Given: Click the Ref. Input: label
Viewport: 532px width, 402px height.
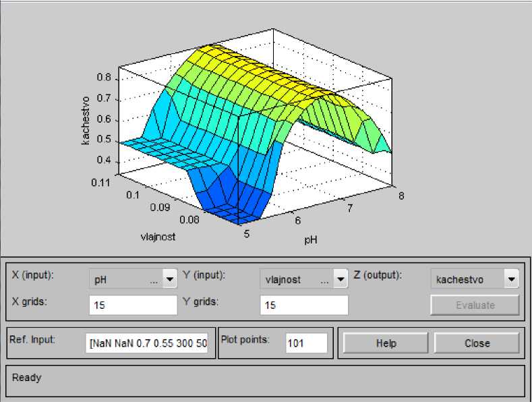Looking at the screenshot, I should [32, 339].
